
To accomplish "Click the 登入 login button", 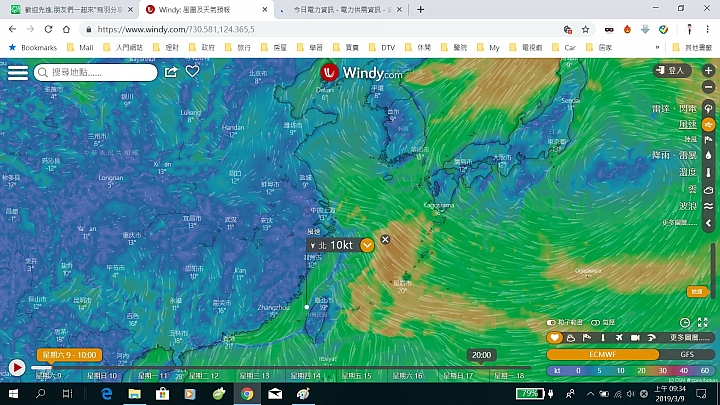I will [x=672, y=70].
